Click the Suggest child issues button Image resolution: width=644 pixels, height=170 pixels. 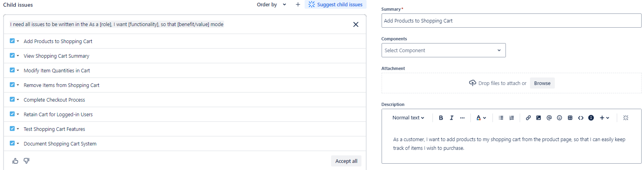335,5
